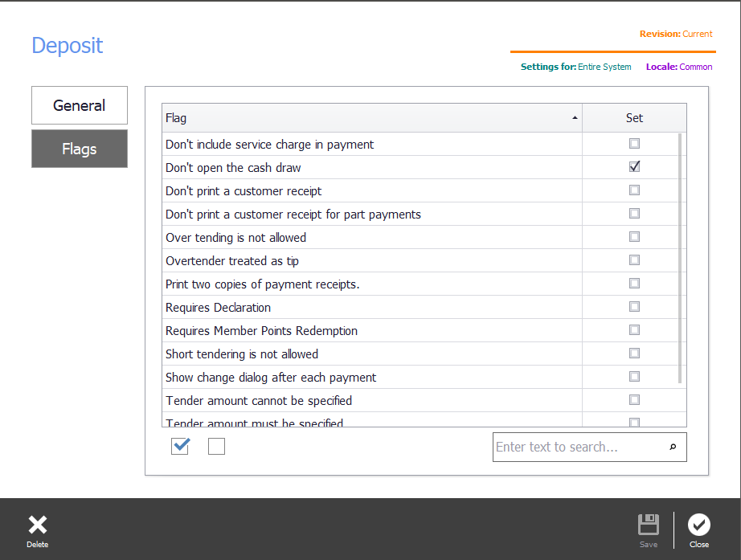Viewport: 741px width, 560px height.
Task: Uncheck "Don't open the cash draw"
Action: click(x=634, y=167)
